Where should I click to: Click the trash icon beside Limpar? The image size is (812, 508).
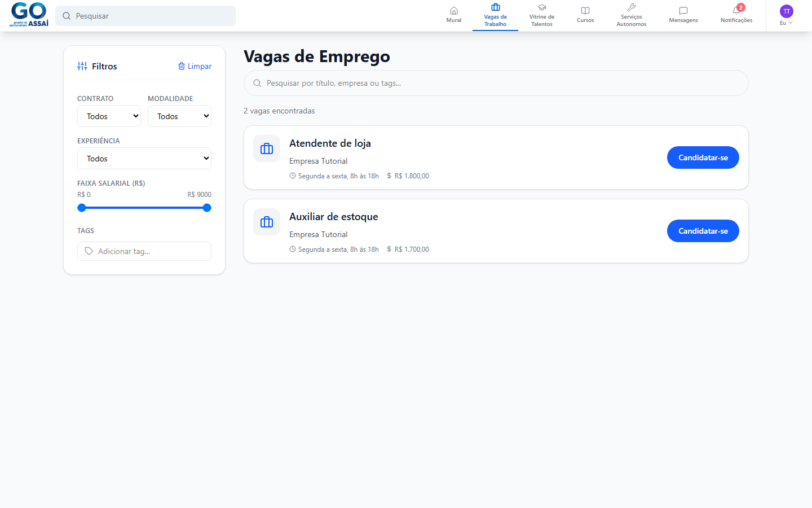182,66
